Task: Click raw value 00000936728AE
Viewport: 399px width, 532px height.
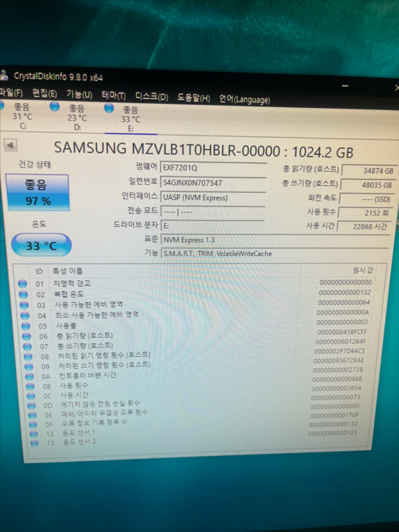Action: pos(338,360)
